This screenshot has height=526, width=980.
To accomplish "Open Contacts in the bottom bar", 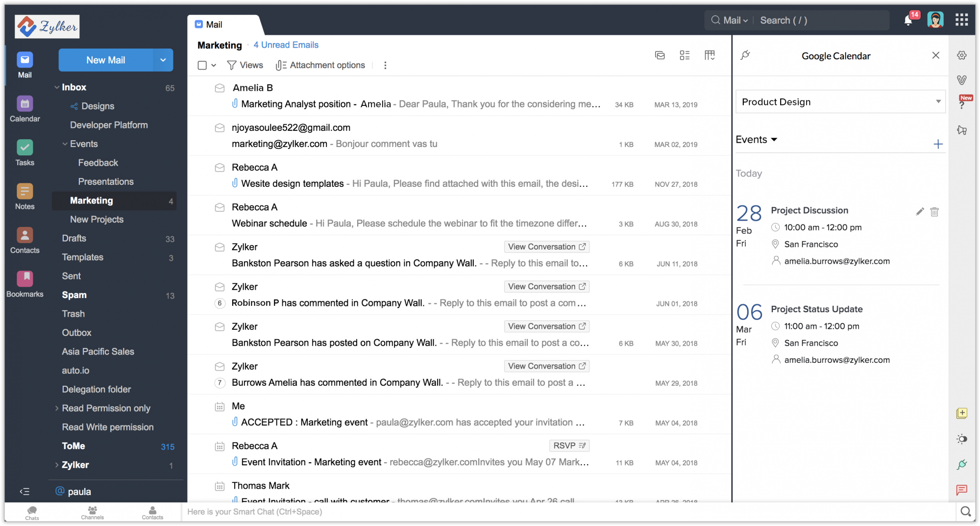I will click(x=152, y=513).
